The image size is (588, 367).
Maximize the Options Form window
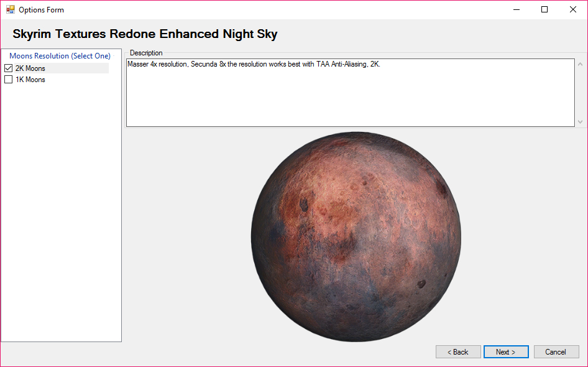pyautogui.click(x=544, y=10)
